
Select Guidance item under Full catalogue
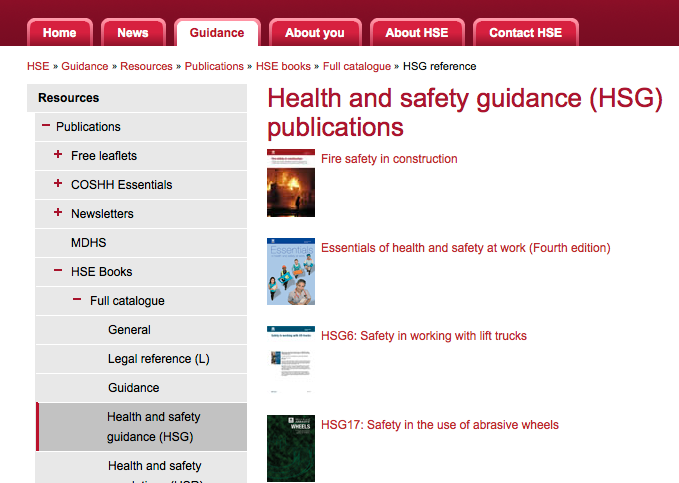(141, 388)
